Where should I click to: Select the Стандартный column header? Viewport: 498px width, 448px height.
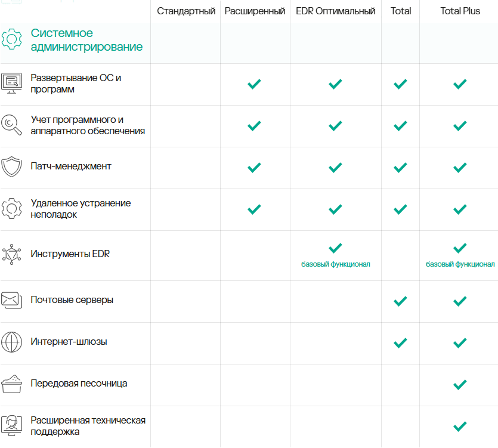(186, 11)
